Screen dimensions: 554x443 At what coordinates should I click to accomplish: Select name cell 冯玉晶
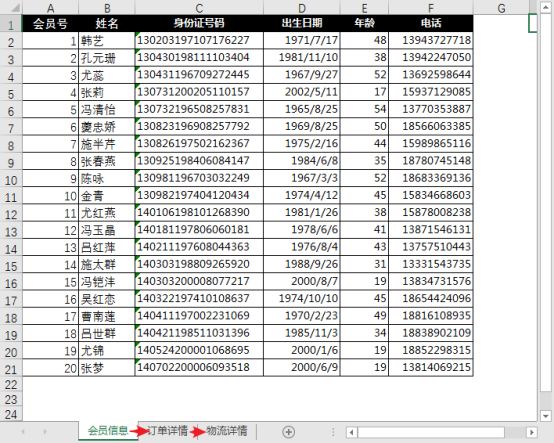tap(106, 230)
